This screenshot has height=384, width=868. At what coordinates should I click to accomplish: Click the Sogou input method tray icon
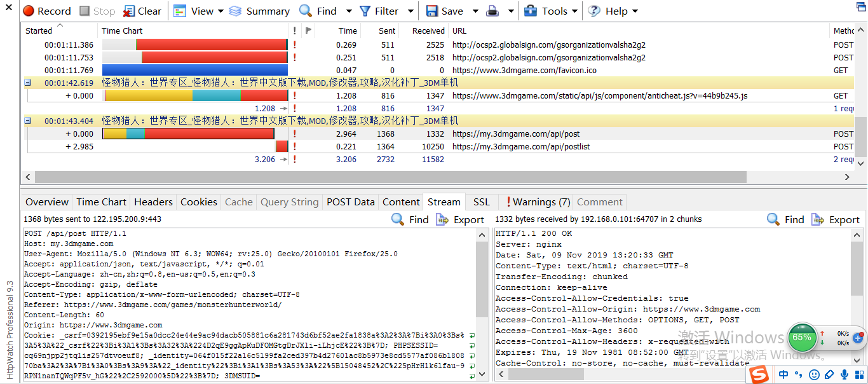click(x=758, y=374)
